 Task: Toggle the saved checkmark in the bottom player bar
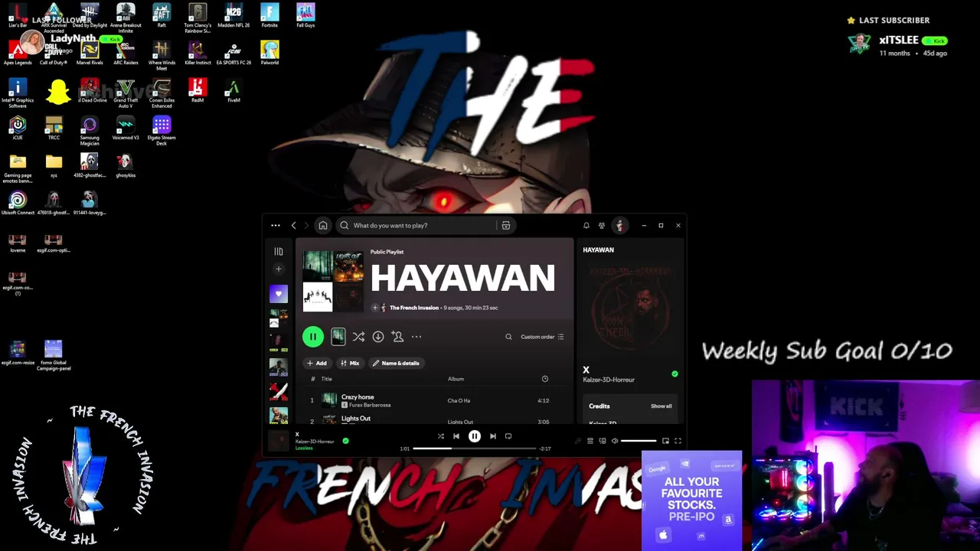click(345, 441)
